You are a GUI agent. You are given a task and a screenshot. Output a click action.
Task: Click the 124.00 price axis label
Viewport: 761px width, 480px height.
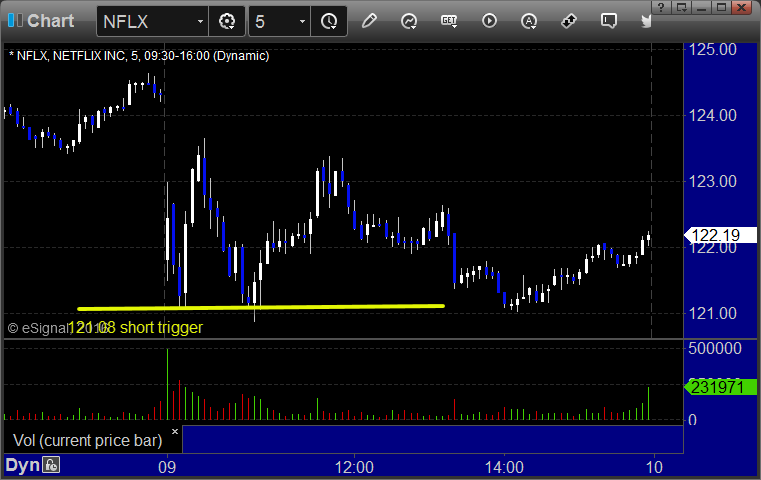tap(712, 116)
